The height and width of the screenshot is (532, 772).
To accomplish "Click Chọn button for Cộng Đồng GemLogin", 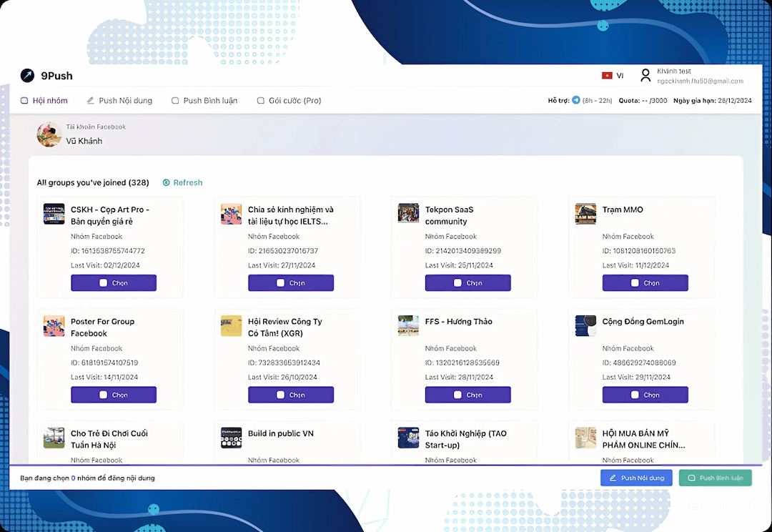I will coord(645,395).
